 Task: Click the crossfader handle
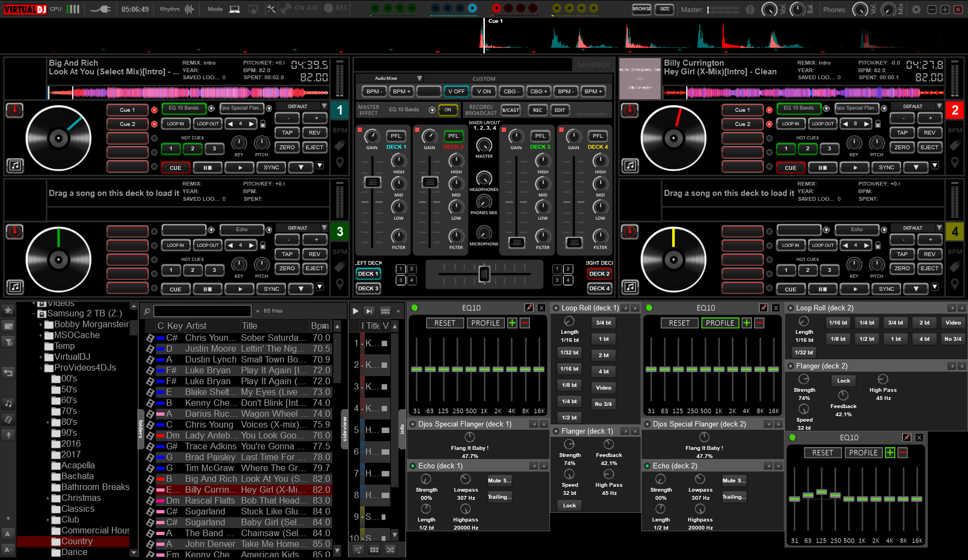pos(484,274)
